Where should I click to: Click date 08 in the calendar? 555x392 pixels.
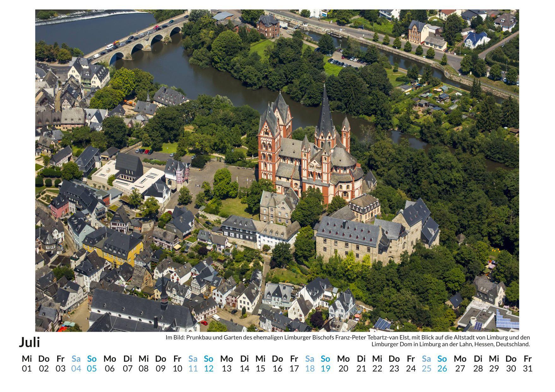pyautogui.click(x=143, y=368)
